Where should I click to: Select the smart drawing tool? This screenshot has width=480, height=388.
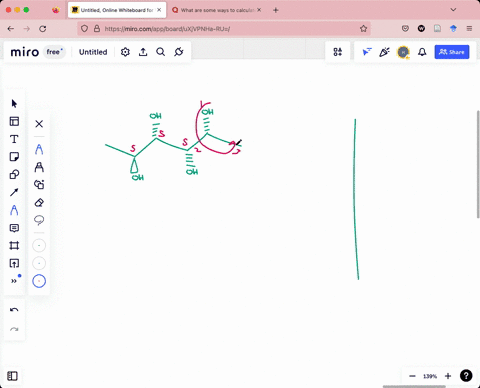pyautogui.click(x=39, y=184)
